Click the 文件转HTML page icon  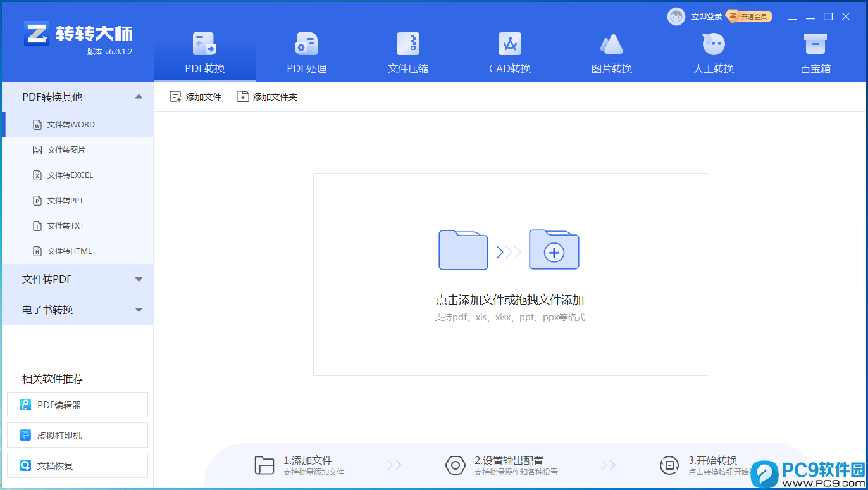37,251
